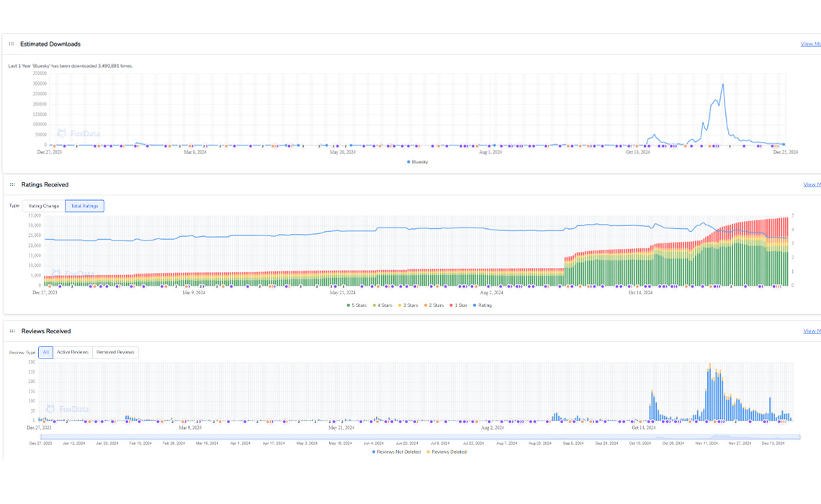Viewport: 821px width, 504px height.
Task: Toggle the 2 Stars legend series
Action: tap(434, 306)
